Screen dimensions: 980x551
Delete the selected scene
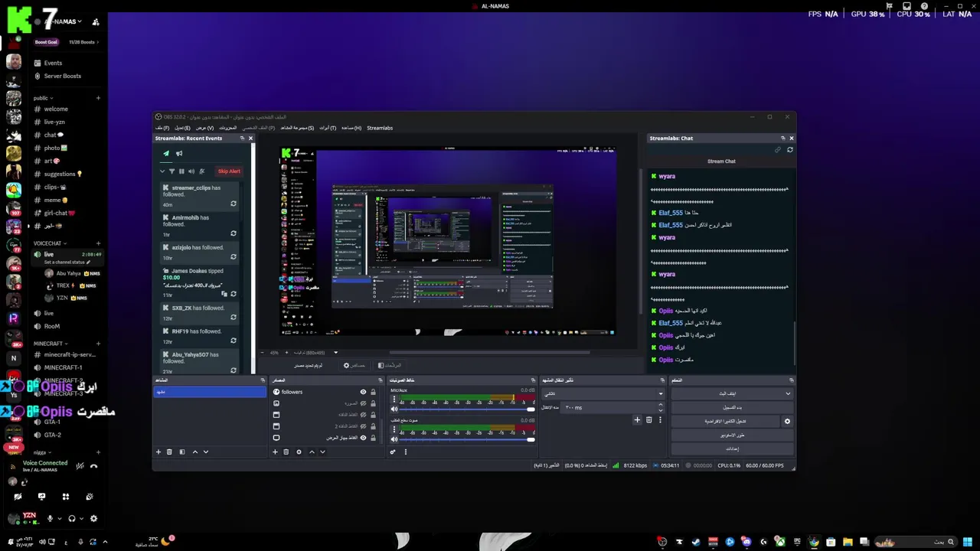click(170, 452)
